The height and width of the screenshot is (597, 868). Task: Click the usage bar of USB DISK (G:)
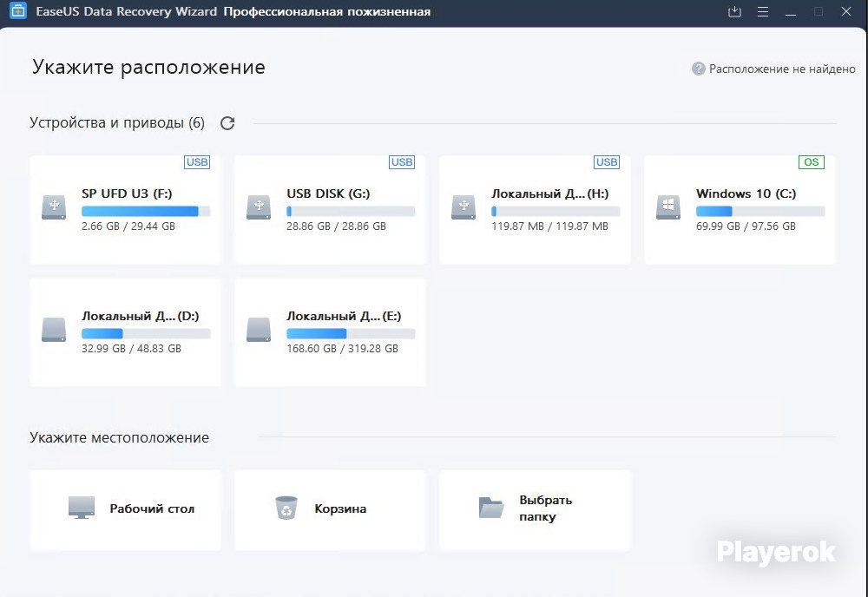point(351,212)
